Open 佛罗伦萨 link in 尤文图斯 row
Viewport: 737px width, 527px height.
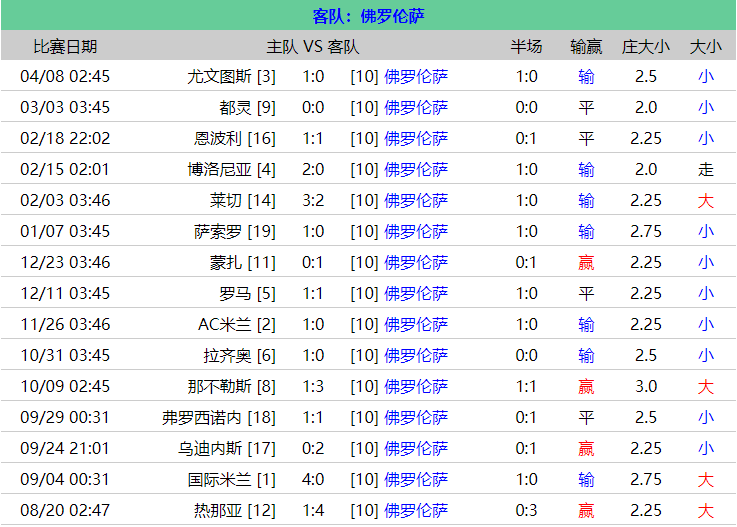click(416, 76)
